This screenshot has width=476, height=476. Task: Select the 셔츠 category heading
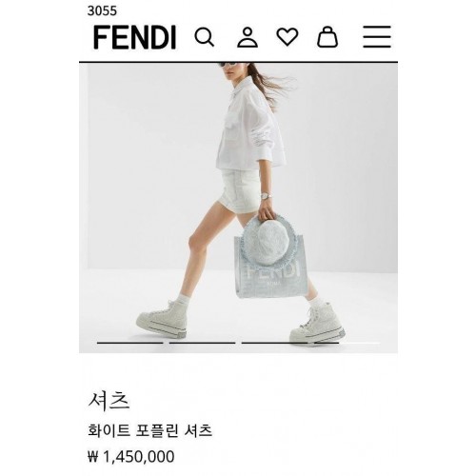(109, 401)
